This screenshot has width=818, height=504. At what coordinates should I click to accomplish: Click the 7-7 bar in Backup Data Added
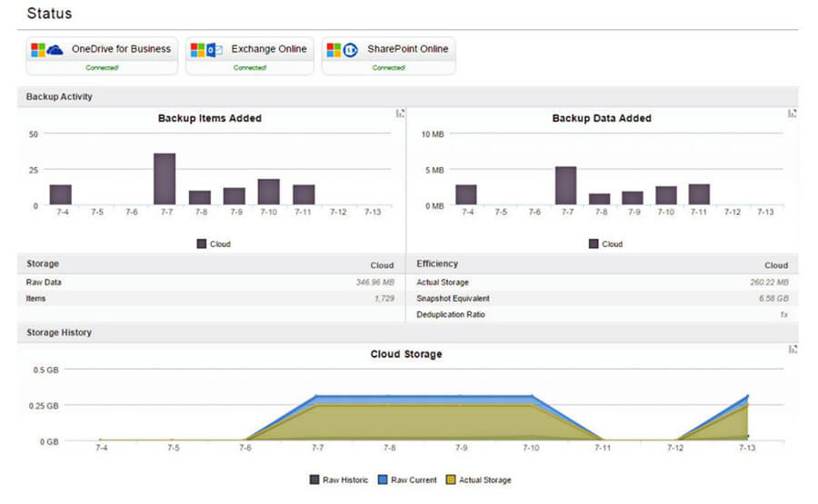point(566,185)
